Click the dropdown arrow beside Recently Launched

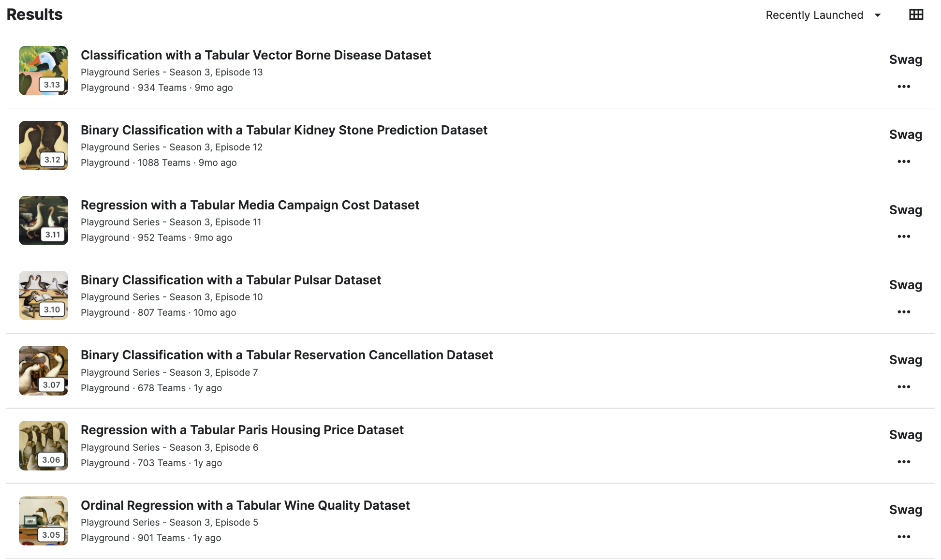(878, 15)
